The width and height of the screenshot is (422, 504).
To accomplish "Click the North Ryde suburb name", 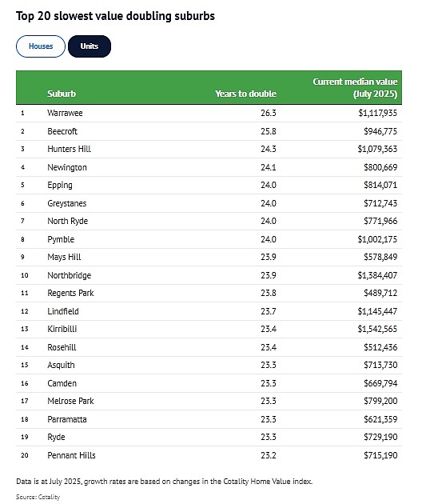I will 67,221.
